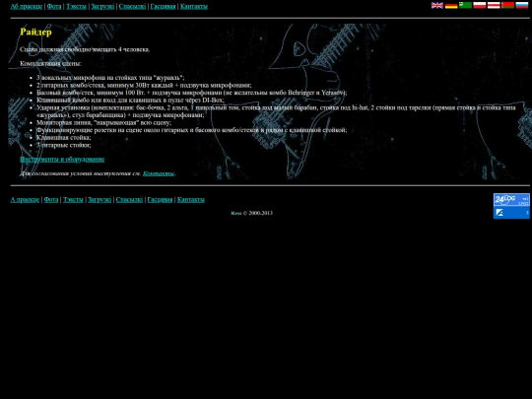Image resolution: width=532 pixels, height=399 pixels.
Task: Go to 'Фота' in the top menu
Action: [54, 7]
